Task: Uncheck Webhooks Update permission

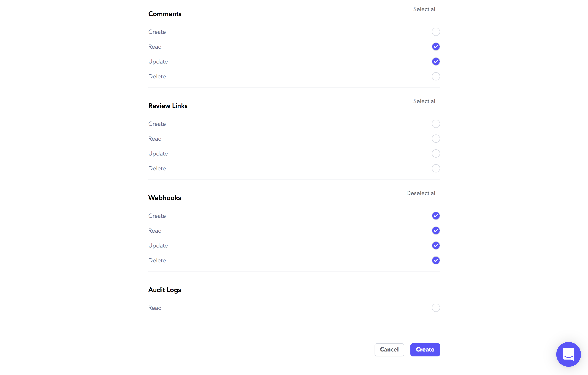Action: 436,245
